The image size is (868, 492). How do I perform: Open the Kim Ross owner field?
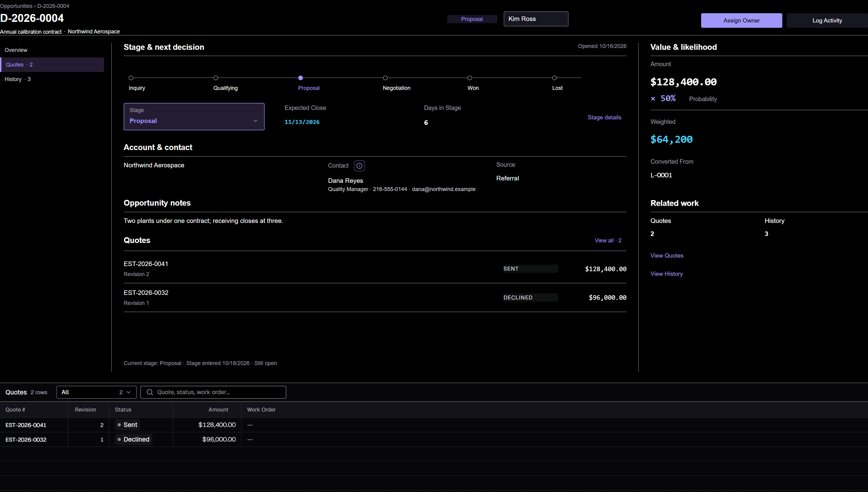tap(536, 19)
